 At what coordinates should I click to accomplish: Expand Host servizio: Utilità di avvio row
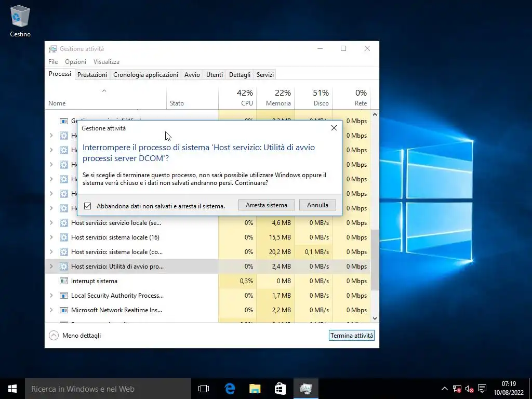point(51,267)
